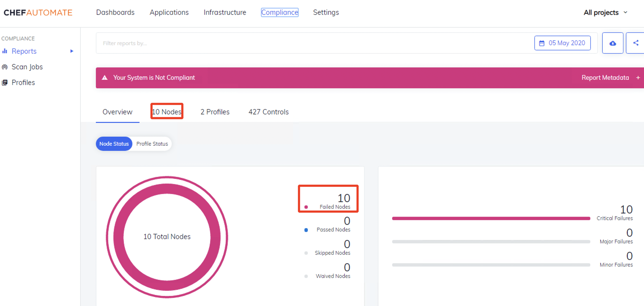Click the Critical Failures progress bar
This screenshot has width=644, height=306.
tap(491, 218)
